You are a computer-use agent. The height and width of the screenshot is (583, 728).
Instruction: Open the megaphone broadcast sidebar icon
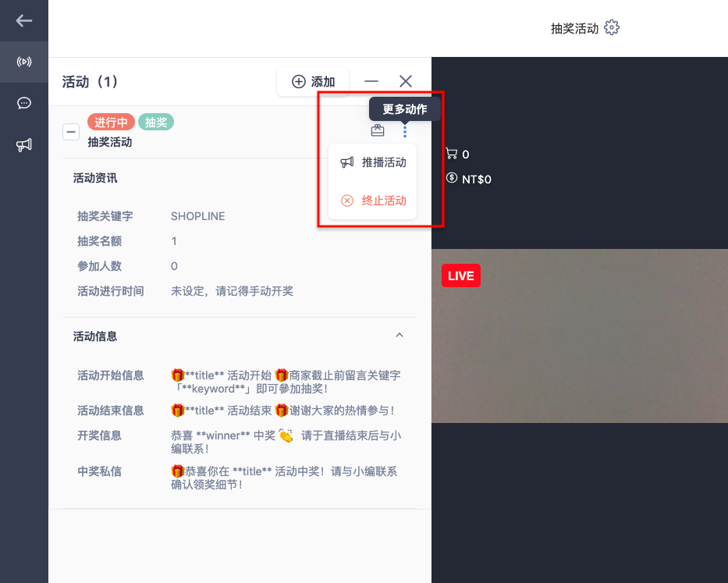[x=23, y=144]
